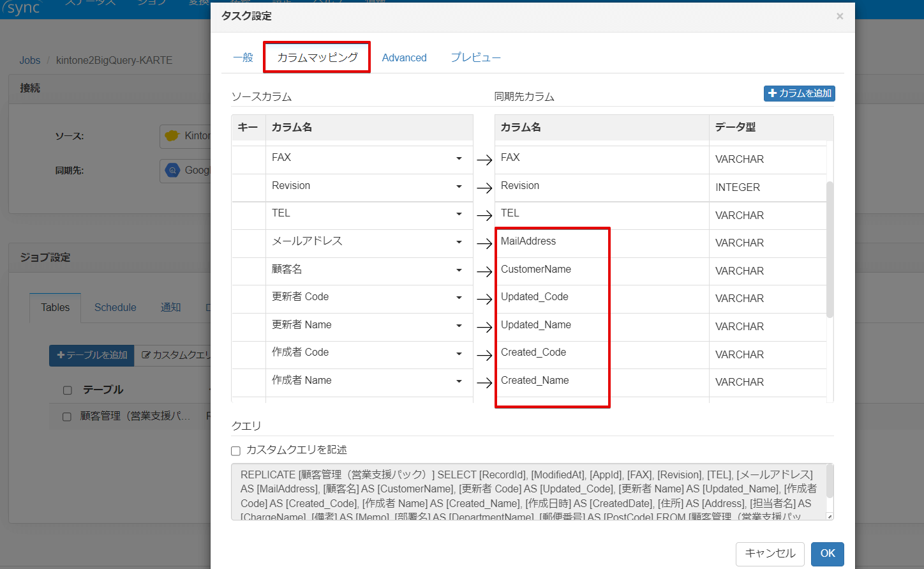Enable the カスタムクエリを記述 checkbox
The height and width of the screenshot is (569, 924).
click(235, 451)
